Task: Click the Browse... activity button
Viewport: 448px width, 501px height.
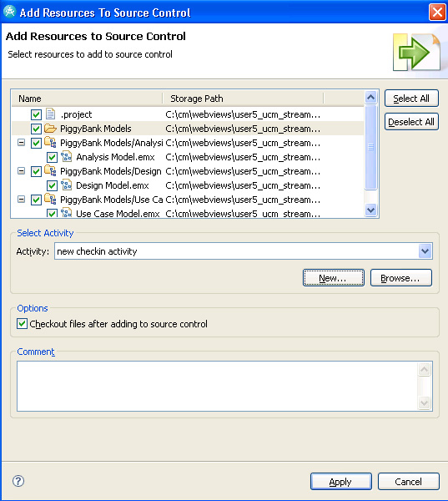Action: click(400, 278)
